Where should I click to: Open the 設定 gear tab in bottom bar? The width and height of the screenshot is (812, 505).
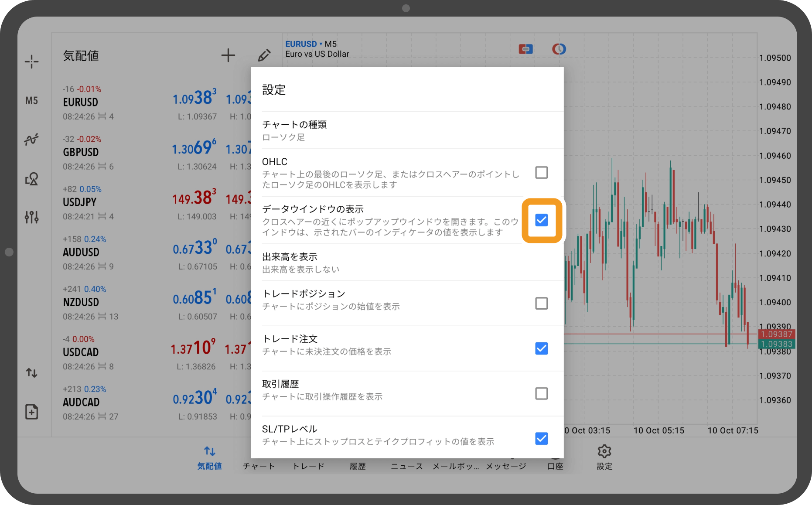coord(604,457)
